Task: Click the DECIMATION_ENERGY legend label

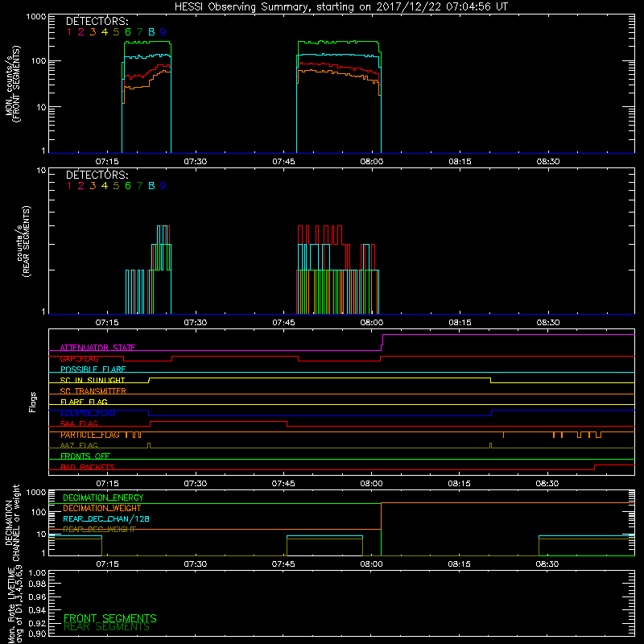Action: [x=103, y=497]
